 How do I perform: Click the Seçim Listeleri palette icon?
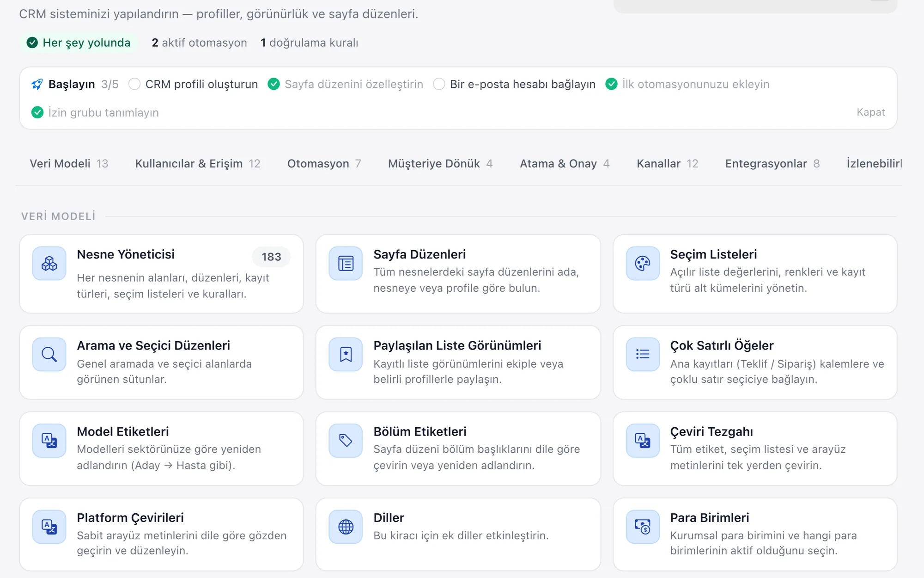point(643,264)
